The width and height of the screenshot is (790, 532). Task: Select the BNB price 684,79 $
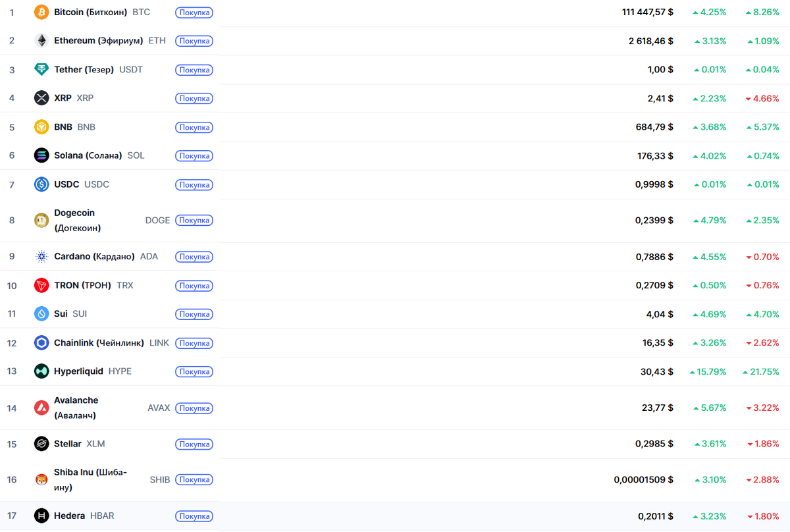point(656,127)
